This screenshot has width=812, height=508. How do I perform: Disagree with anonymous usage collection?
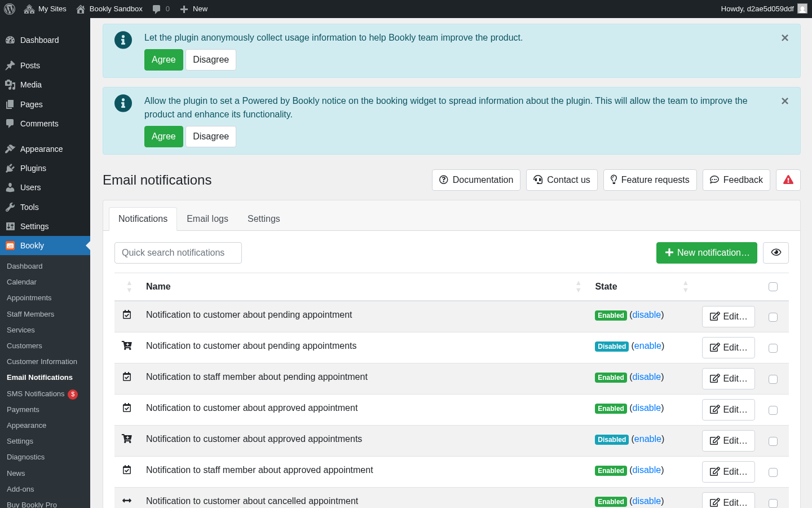pos(211,60)
